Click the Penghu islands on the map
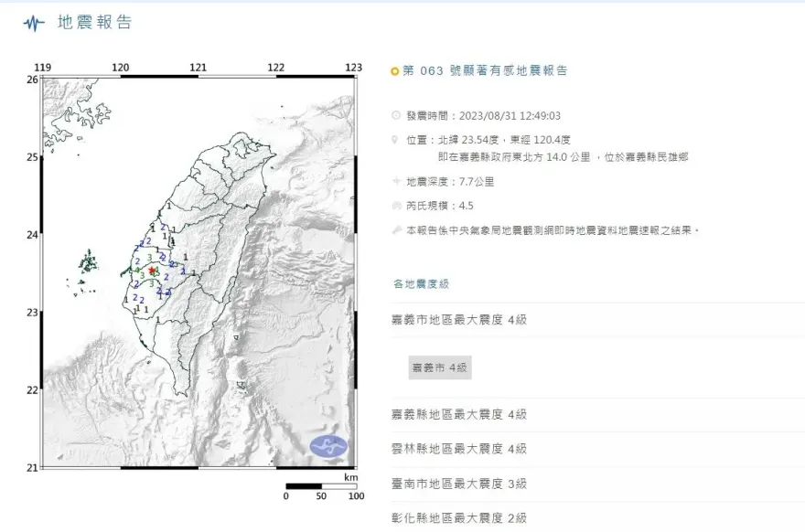Screen dimensions: 805x532 click(88, 265)
